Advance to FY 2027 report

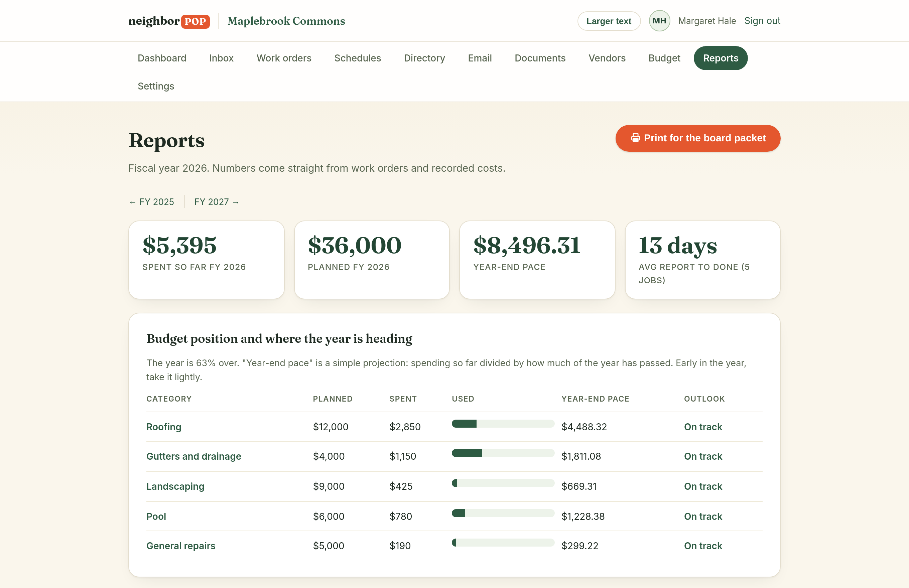pyautogui.click(x=217, y=202)
